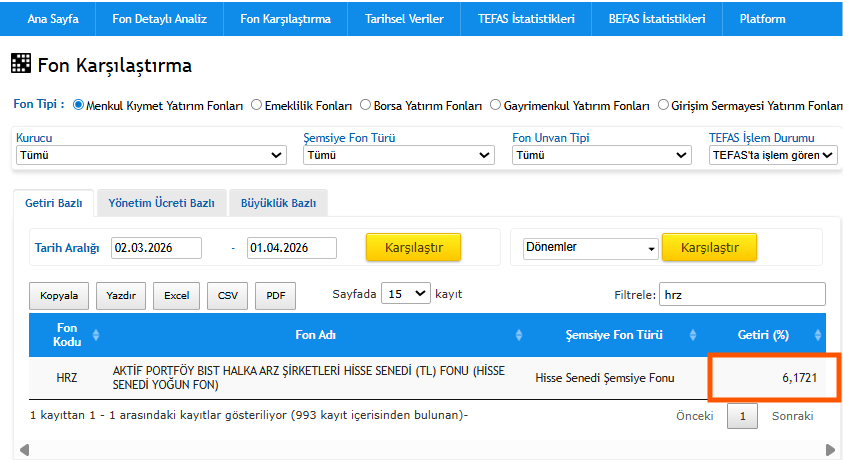Sort by Fon Adı column arrows
843x460 pixels.
click(x=519, y=335)
